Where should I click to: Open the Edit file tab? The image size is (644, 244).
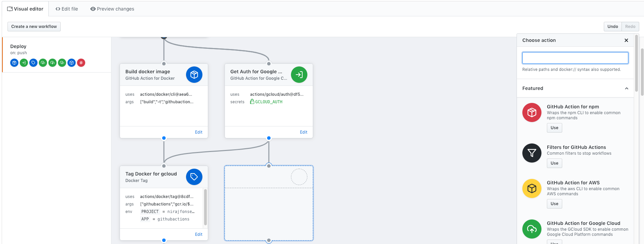click(67, 9)
